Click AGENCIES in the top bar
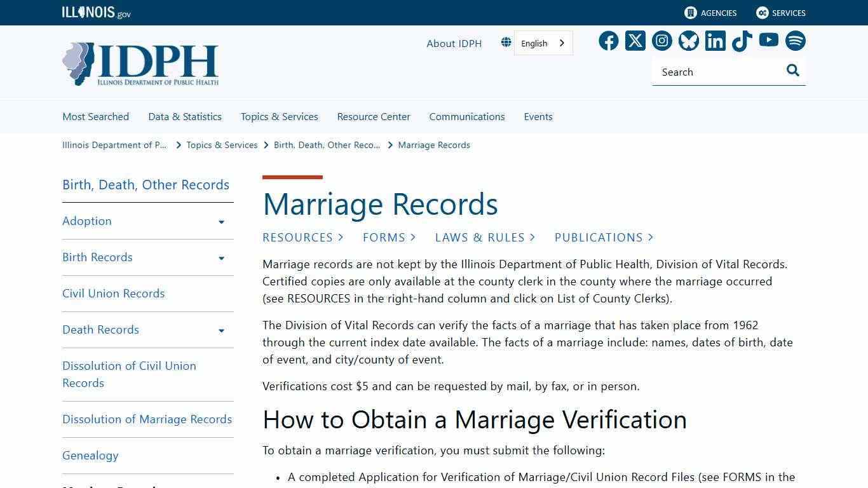The image size is (868, 488). (710, 13)
